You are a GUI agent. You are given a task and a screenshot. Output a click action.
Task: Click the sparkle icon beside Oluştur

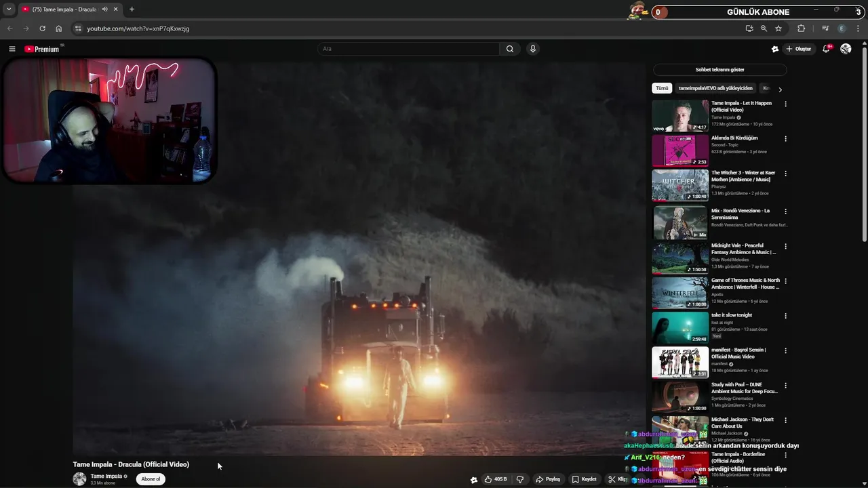click(x=775, y=49)
